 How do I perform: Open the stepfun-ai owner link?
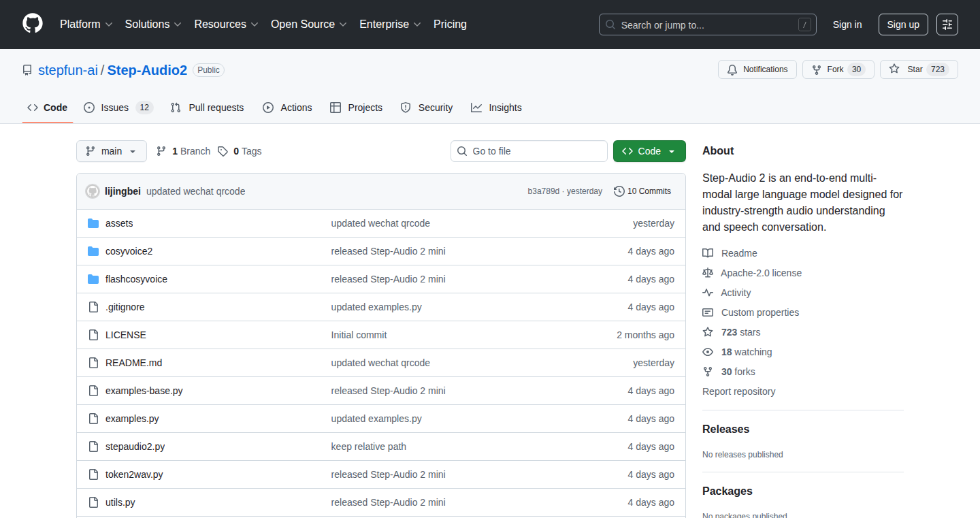(x=68, y=70)
